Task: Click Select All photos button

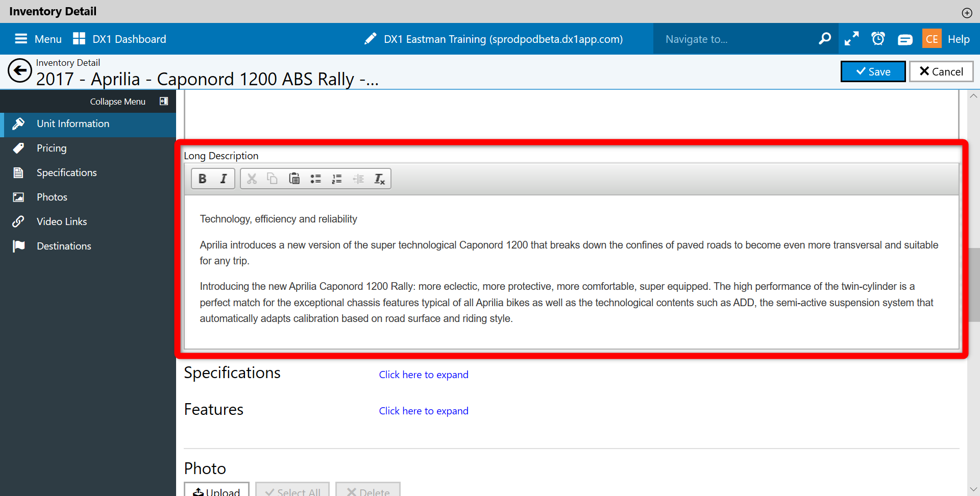Action: click(292, 490)
